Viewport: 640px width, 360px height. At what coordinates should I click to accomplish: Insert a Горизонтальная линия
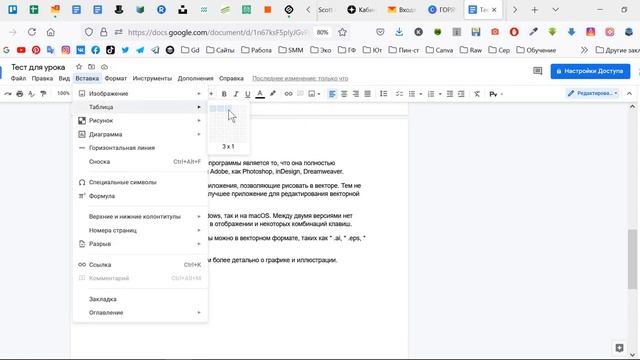point(140,148)
